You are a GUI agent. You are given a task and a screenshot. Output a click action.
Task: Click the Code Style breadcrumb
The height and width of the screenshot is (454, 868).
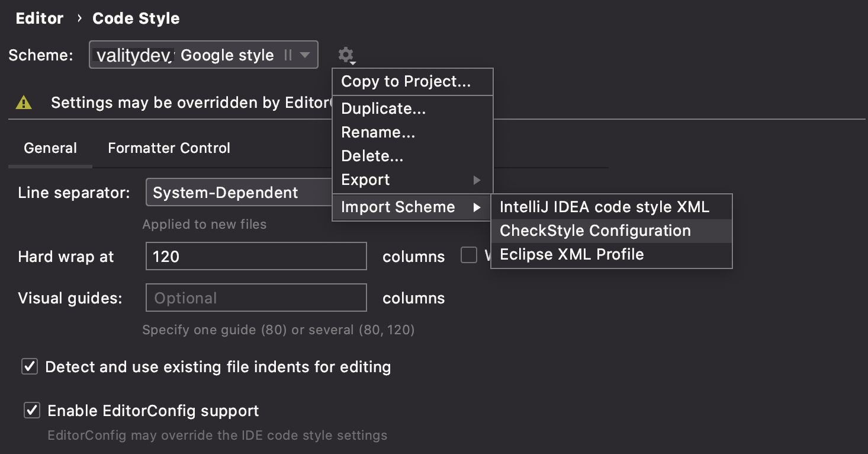click(x=136, y=18)
